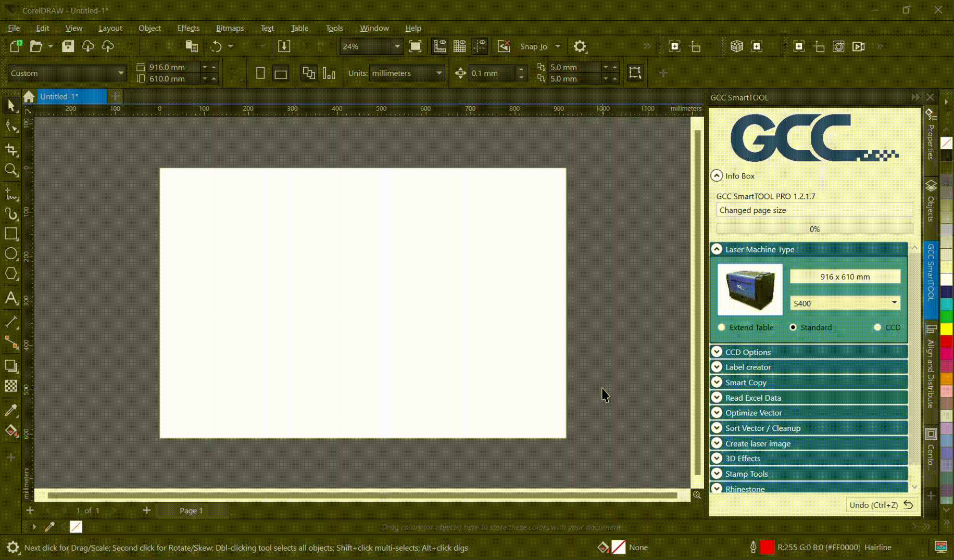Click the red outline color swatch

tap(767, 547)
